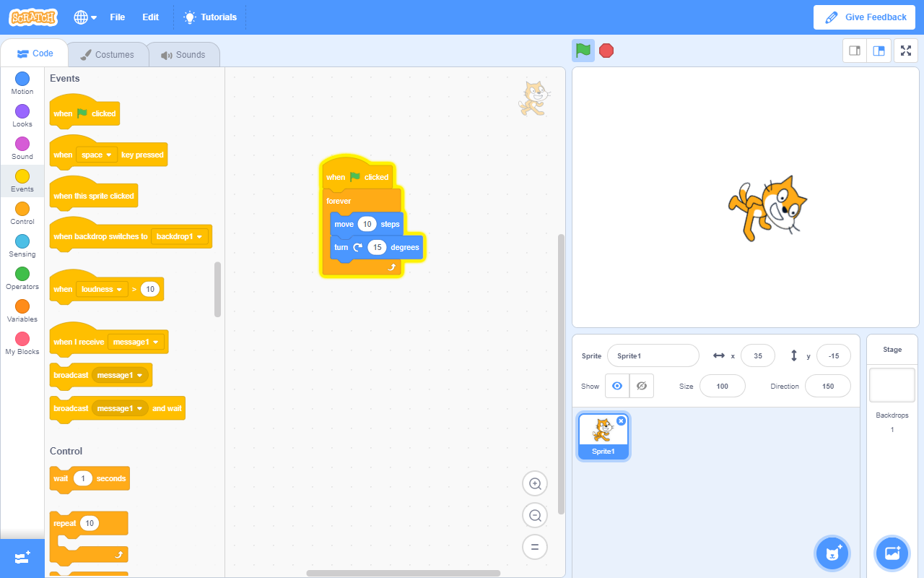Open the Control block palette
The height and width of the screenshot is (578, 924).
point(22,215)
